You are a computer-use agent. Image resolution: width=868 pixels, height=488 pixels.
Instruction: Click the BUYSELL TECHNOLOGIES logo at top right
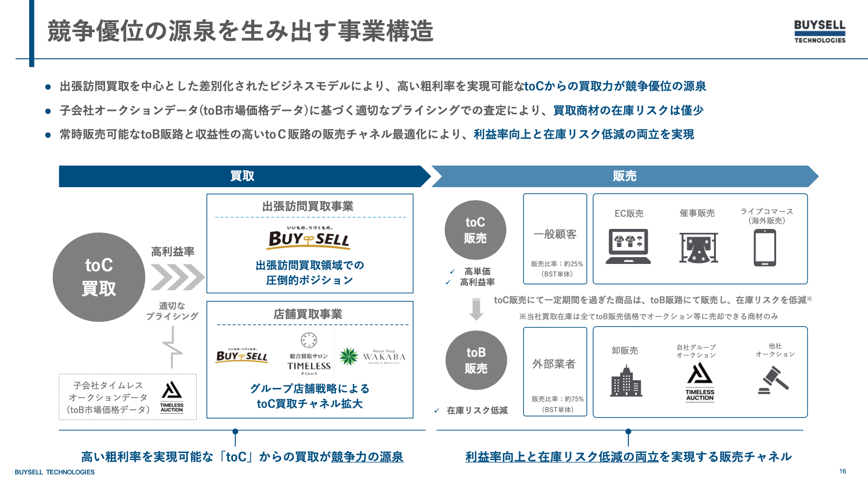coord(820,32)
